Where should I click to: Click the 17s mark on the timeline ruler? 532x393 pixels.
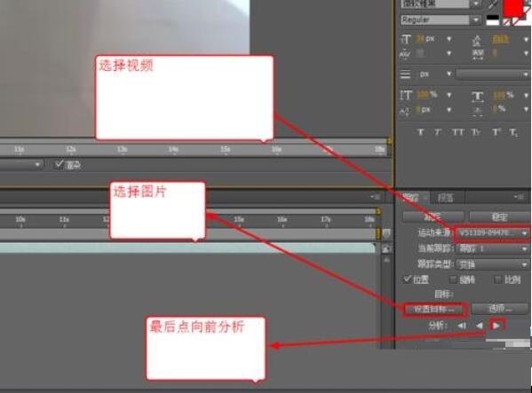tap(326, 219)
